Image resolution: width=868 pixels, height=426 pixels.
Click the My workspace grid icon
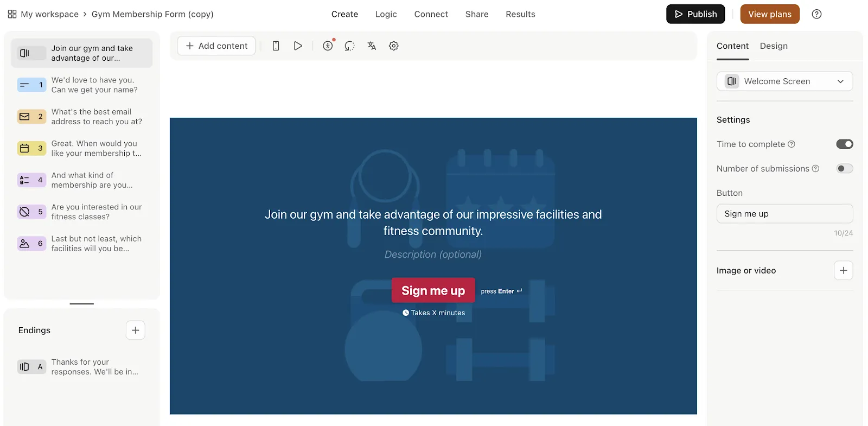coord(12,14)
